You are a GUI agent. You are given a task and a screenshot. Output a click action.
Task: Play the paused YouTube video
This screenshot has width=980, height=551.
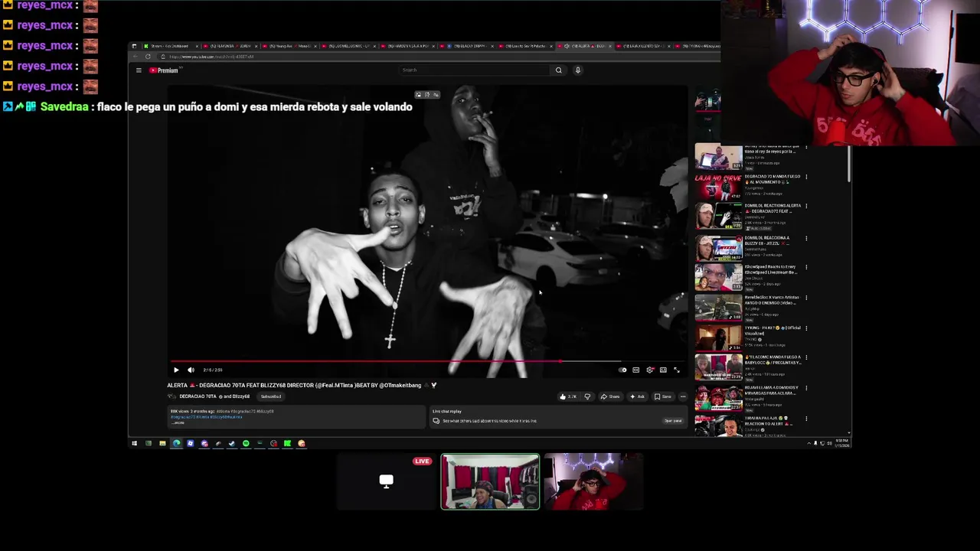[x=176, y=370]
